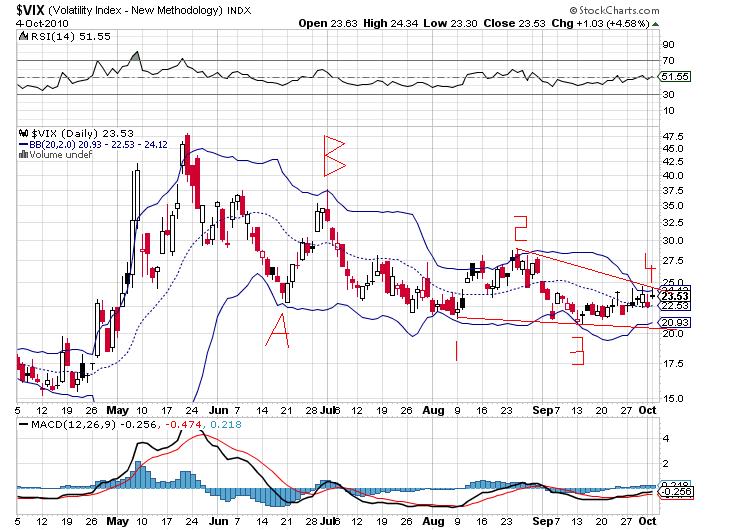Click the 22.53 middle band price tag
This screenshot has height=530, width=756.
point(675,306)
